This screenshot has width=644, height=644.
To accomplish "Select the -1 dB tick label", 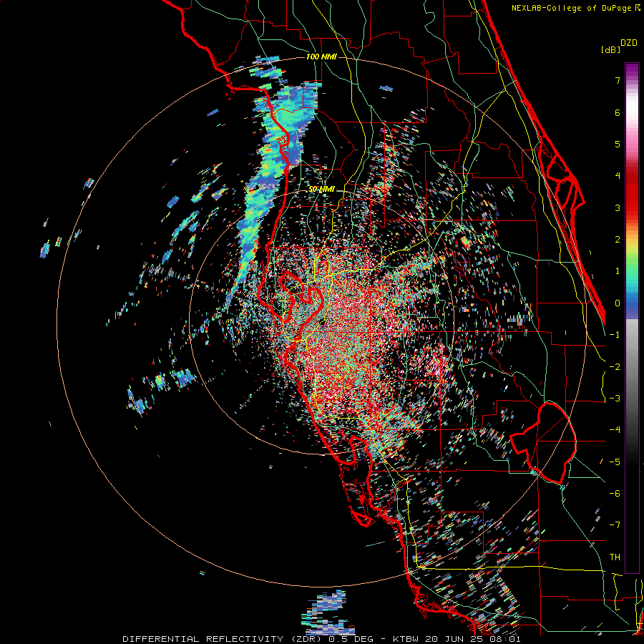I will (615, 335).
